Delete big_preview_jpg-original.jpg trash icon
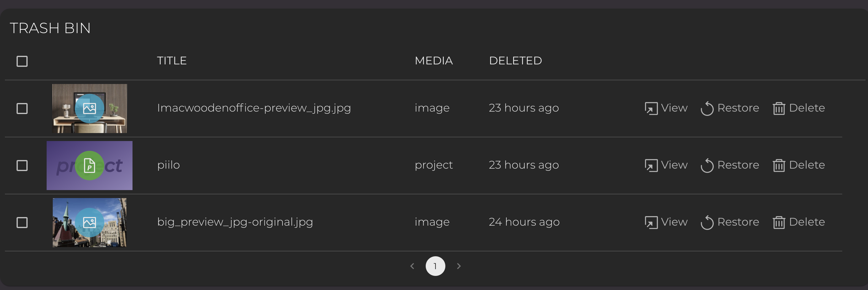868x290 pixels. pos(779,222)
